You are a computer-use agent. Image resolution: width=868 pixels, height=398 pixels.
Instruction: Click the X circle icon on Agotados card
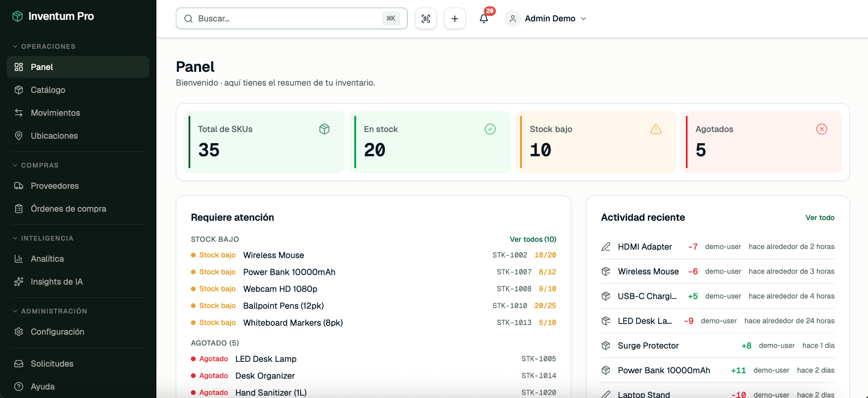point(822,129)
